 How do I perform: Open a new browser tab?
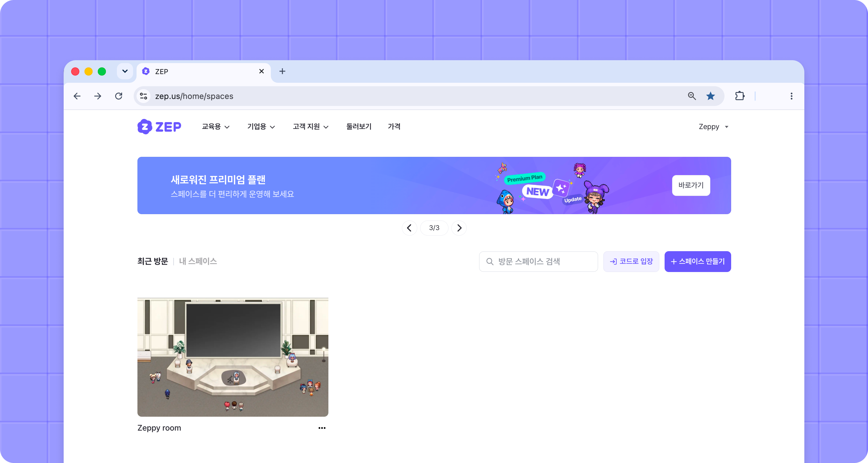pyautogui.click(x=282, y=71)
